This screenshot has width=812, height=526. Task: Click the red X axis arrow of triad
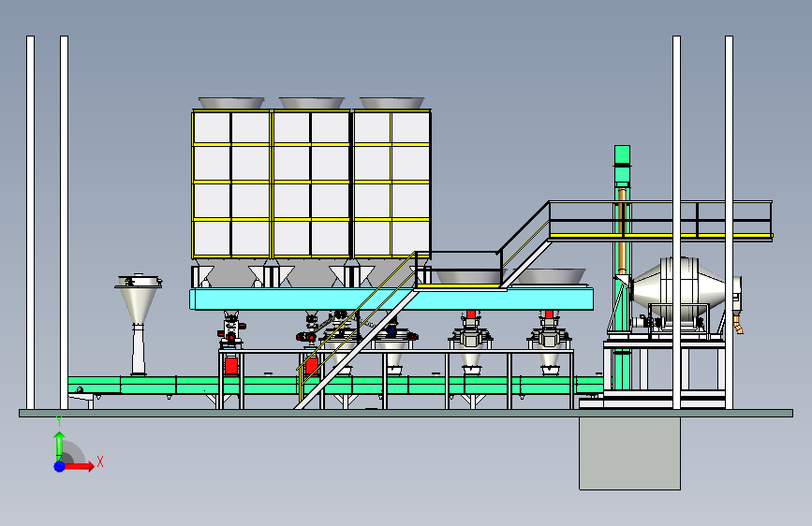point(79,466)
